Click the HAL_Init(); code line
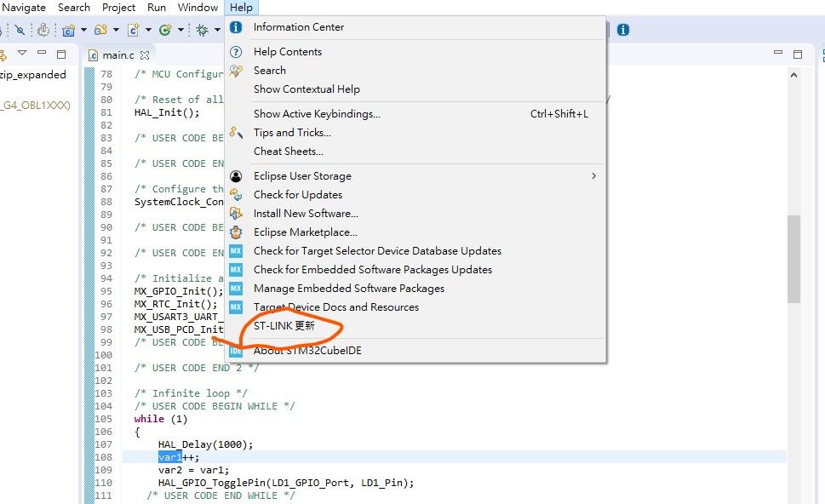The height and width of the screenshot is (504, 825). pyautogui.click(x=167, y=112)
